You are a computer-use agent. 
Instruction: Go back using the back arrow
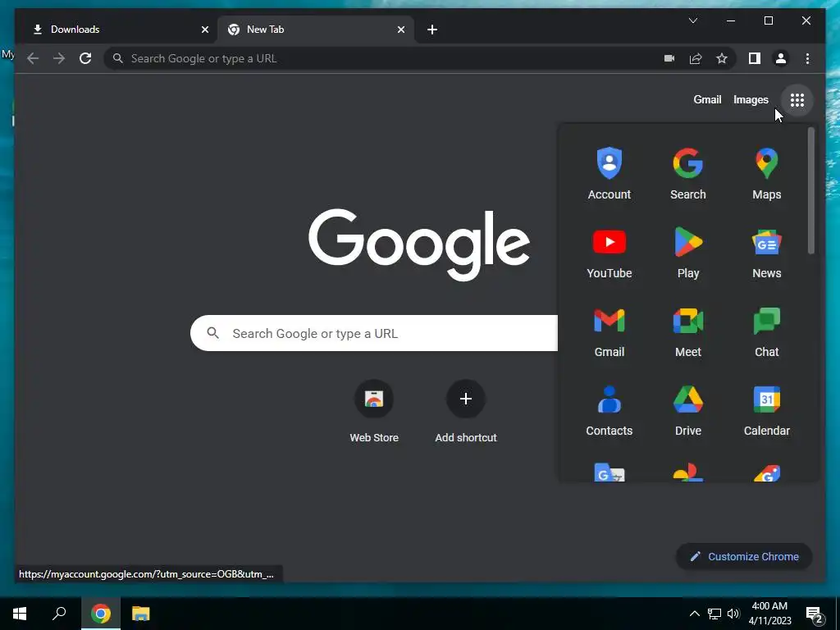(33, 58)
